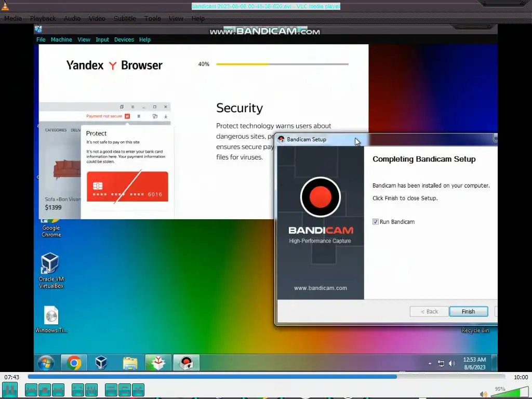The height and width of the screenshot is (399, 532).
Task: Toggle the VLC loop button
Action: tap(125, 390)
